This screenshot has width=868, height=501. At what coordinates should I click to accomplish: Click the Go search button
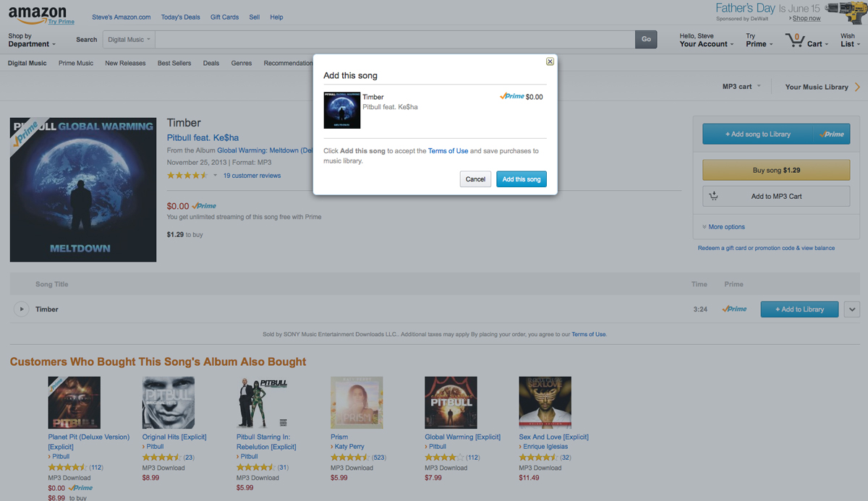coord(646,40)
